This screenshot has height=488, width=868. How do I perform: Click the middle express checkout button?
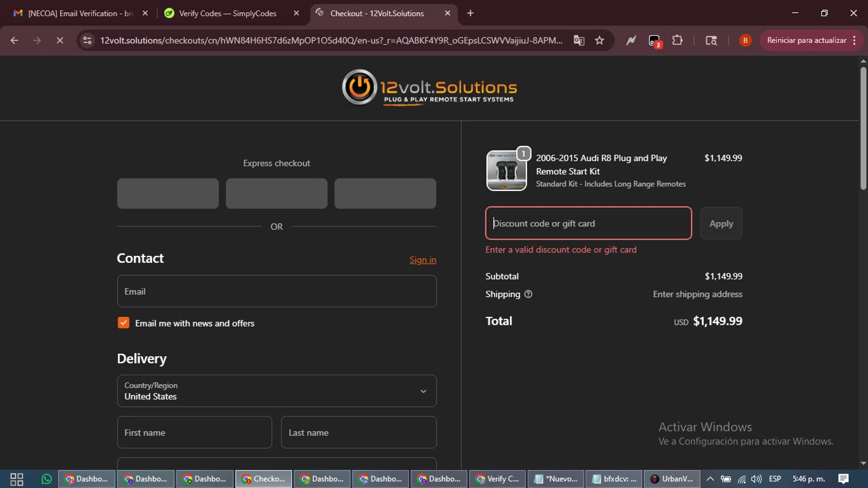(277, 193)
